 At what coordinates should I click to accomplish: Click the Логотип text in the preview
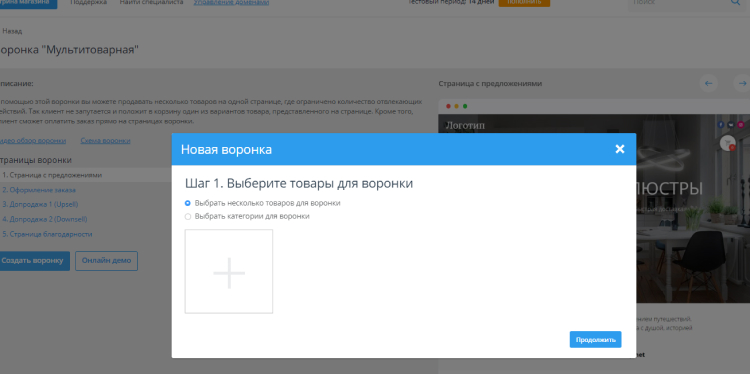point(465,126)
